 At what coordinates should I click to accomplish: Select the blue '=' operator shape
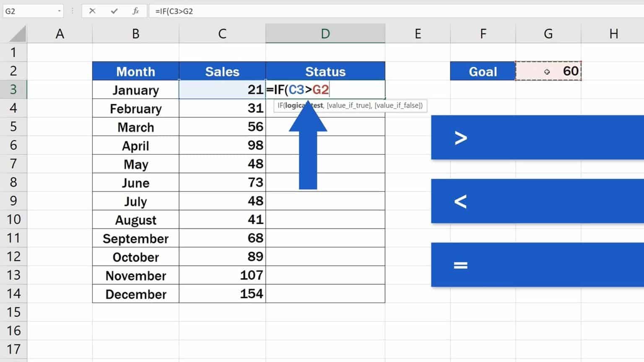coord(537,264)
